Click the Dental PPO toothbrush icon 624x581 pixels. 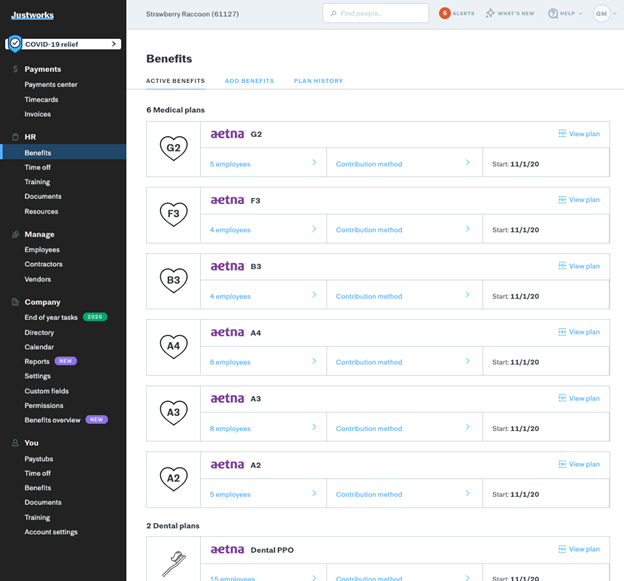(x=174, y=563)
